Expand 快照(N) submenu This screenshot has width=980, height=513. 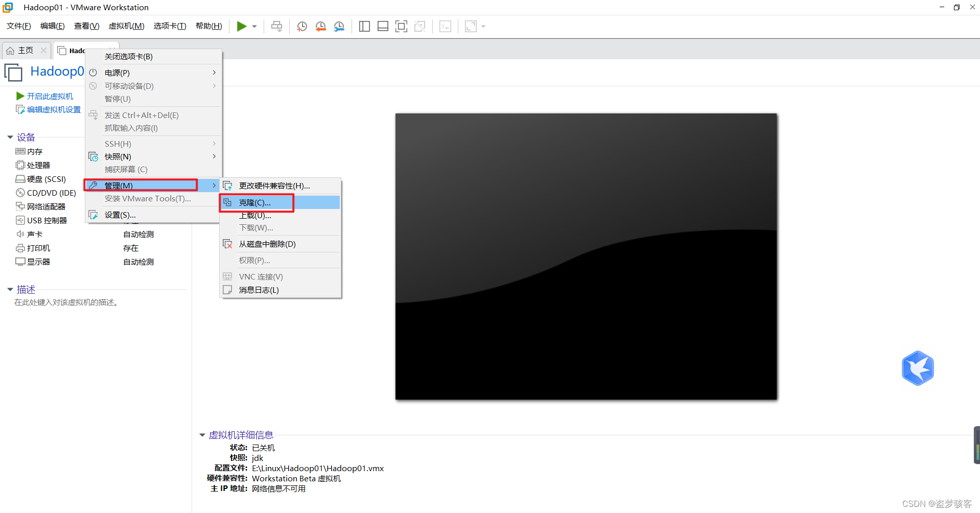[x=153, y=156]
